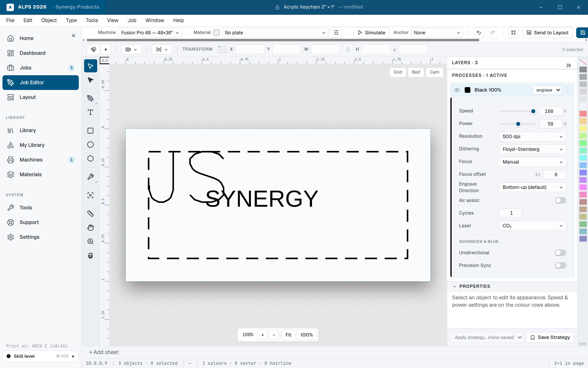The width and height of the screenshot is (588, 368).
Task: Open the Dithering dropdown
Action: point(533,149)
